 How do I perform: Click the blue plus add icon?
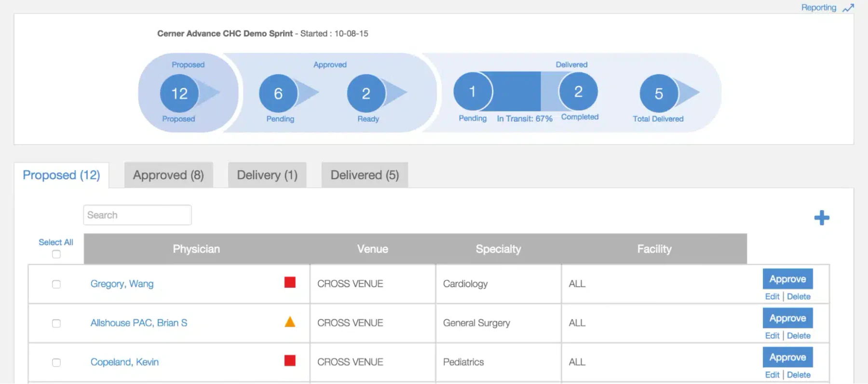tap(822, 218)
